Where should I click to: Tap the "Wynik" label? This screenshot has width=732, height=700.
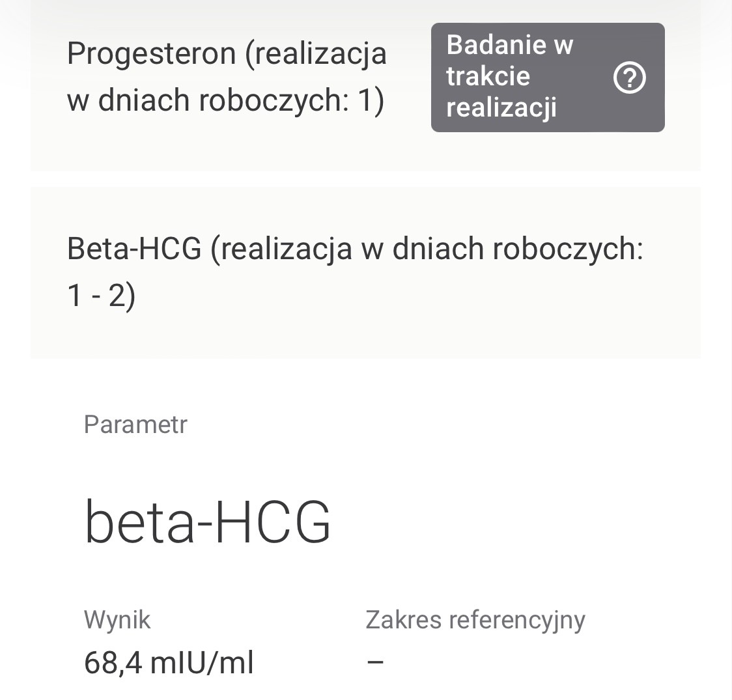click(117, 619)
